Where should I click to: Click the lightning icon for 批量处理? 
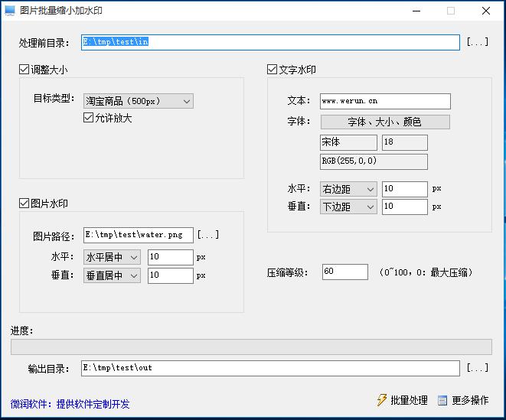click(x=381, y=400)
